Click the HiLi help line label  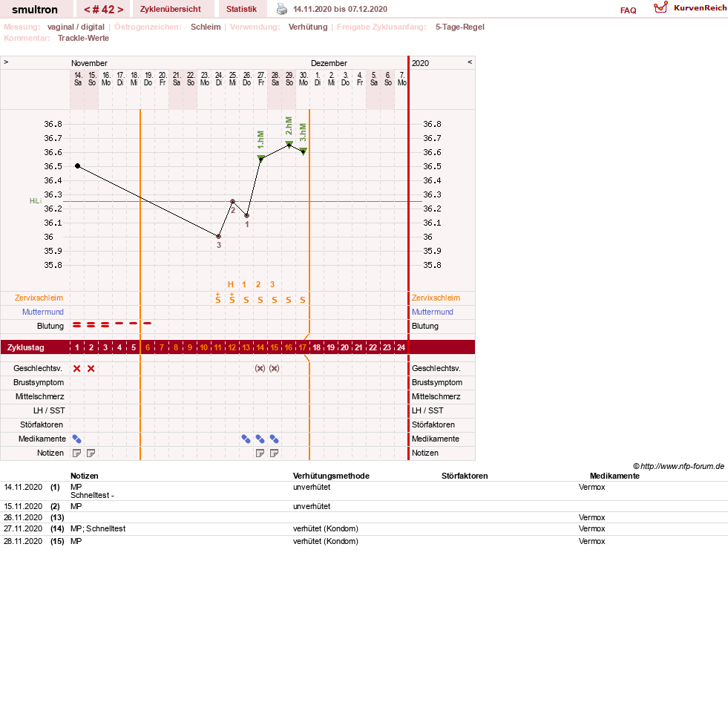[36, 201]
